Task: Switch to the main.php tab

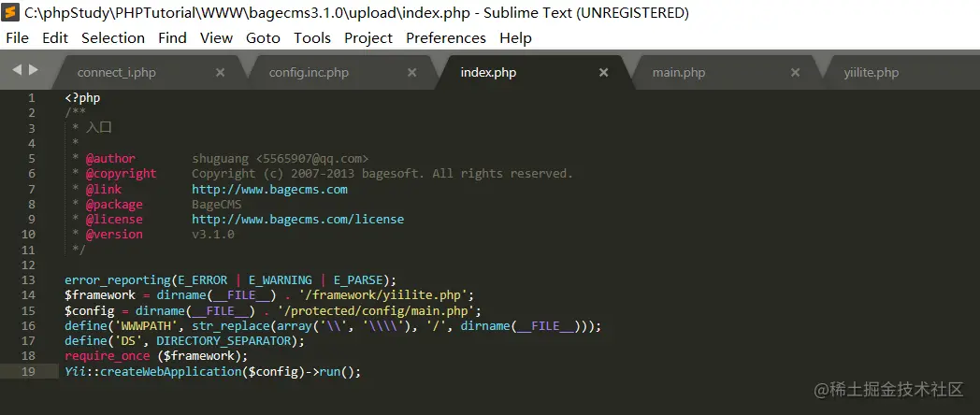Action: [x=679, y=73]
